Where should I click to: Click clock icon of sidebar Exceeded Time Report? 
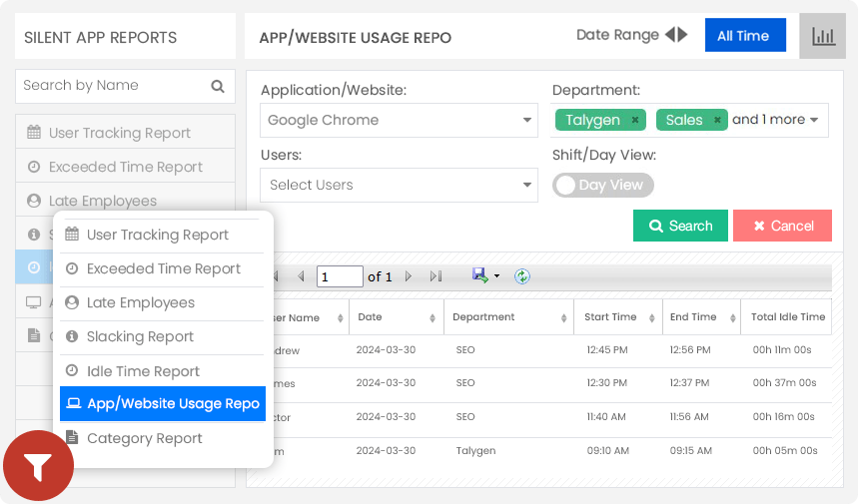click(34, 167)
